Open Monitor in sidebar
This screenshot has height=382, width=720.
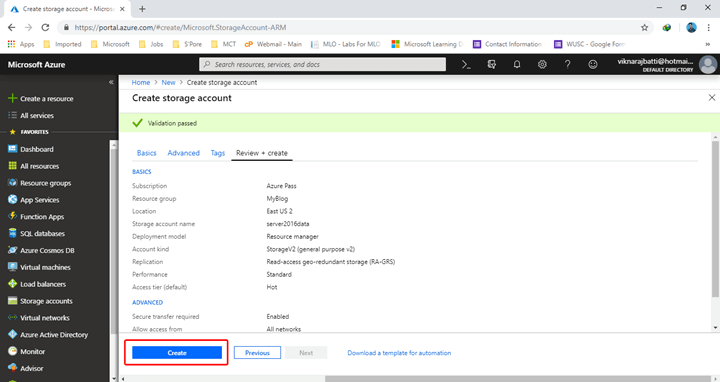(27, 352)
